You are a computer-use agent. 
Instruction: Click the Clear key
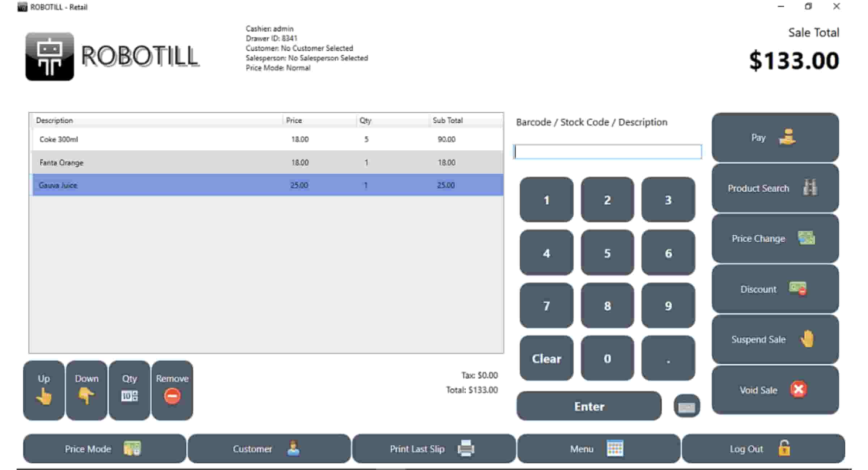(x=546, y=358)
